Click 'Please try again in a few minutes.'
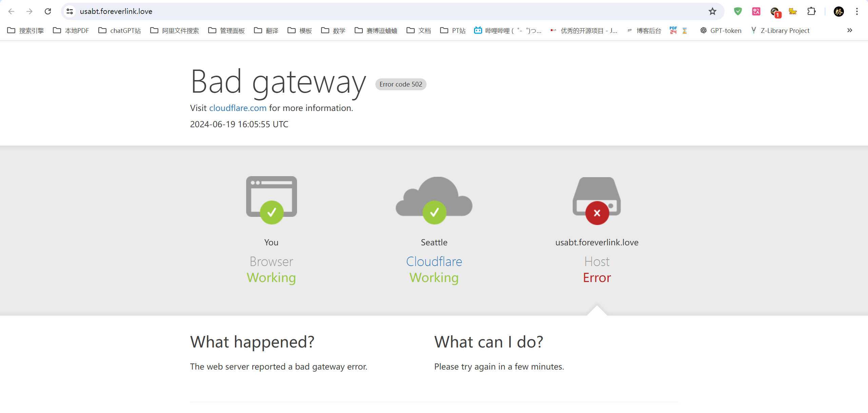Image resolution: width=868 pixels, height=413 pixels. coord(499,367)
